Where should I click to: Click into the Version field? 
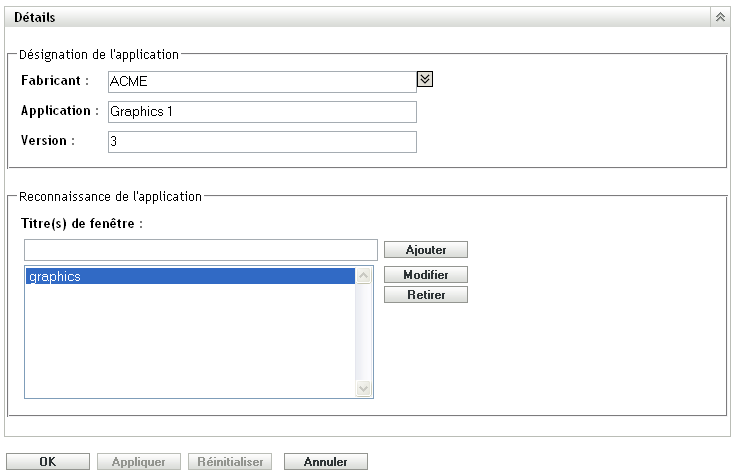(261, 142)
